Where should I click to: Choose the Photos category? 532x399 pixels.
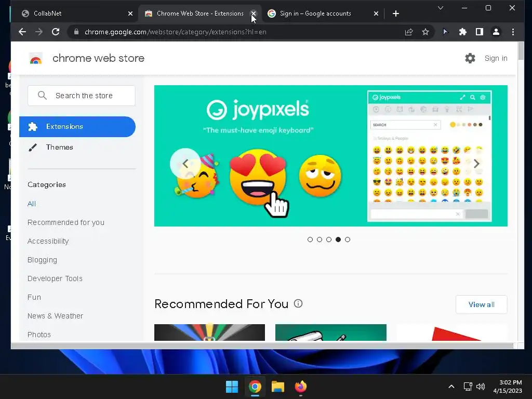tap(39, 335)
